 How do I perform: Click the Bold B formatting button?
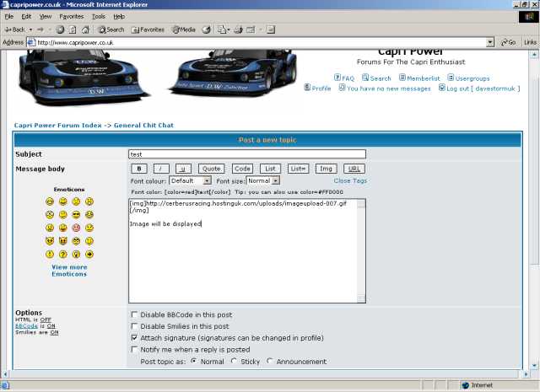point(139,169)
